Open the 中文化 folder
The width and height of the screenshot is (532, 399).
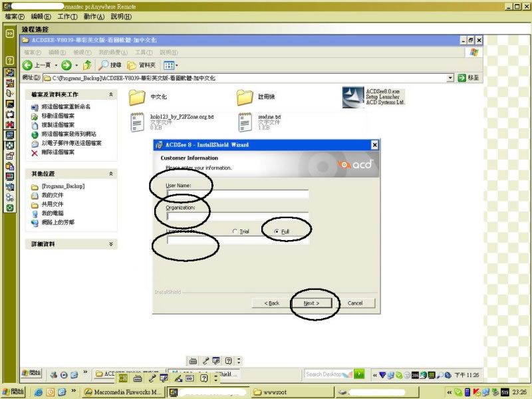pos(148,97)
